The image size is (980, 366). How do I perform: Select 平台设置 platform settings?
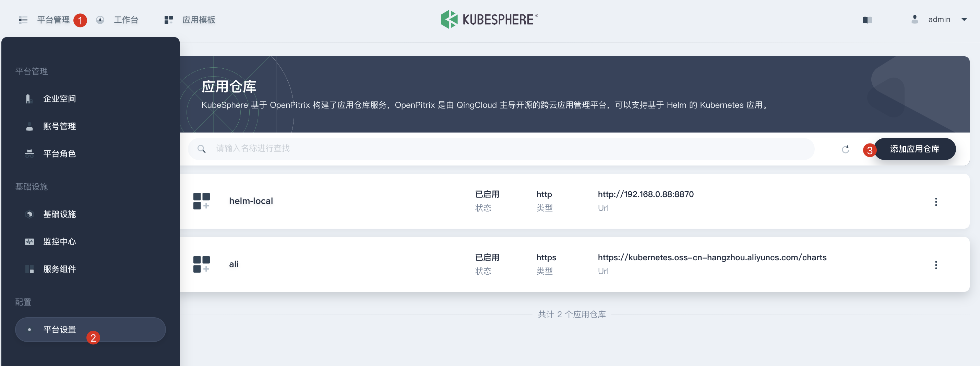click(91, 330)
